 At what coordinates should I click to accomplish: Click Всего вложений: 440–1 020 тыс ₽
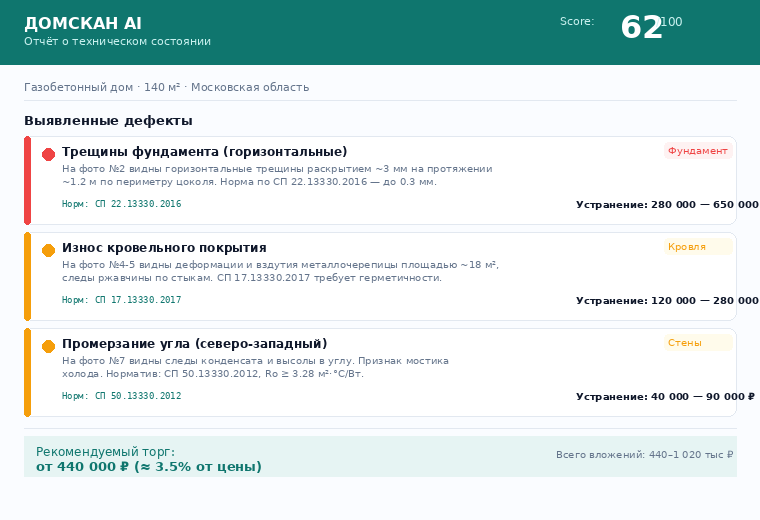click(x=645, y=455)
